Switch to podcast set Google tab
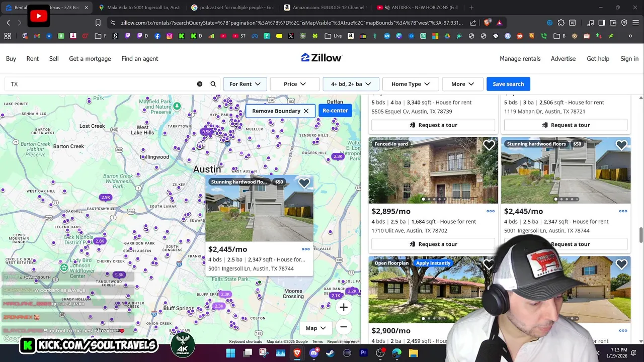The height and width of the screenshot is (362, 644). (x=232, y=8)
